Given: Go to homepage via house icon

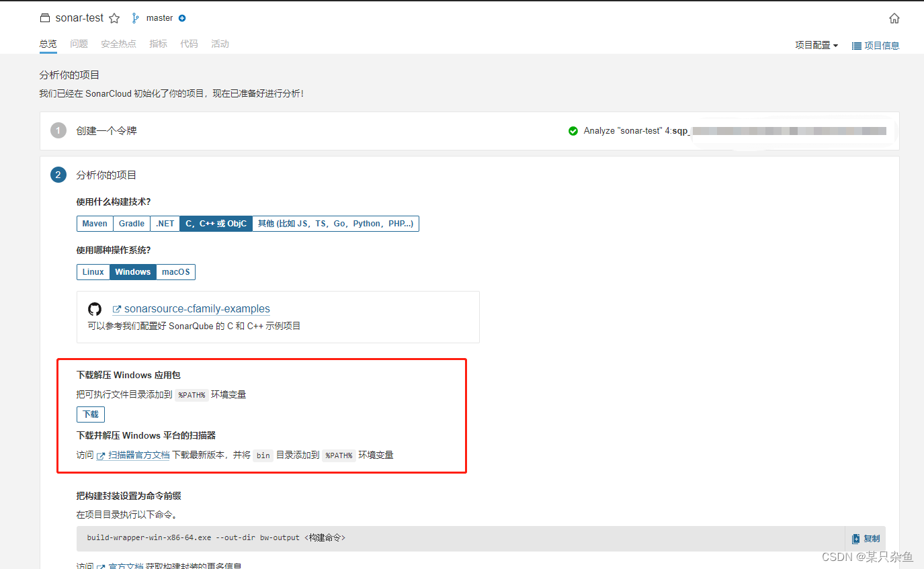Looking at the screenshot, I should (894, 18).
